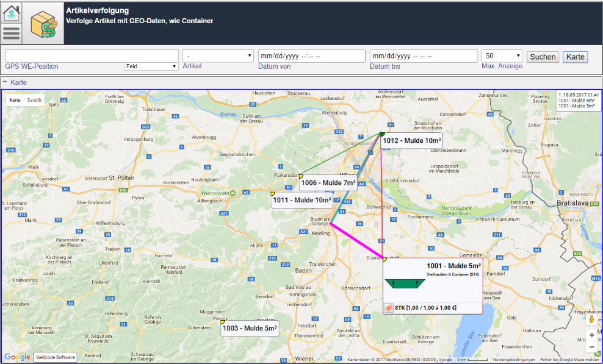Click the Stellmulden & Container [STK] subtitle
The image size is (603, 364).
pos(453,274)
